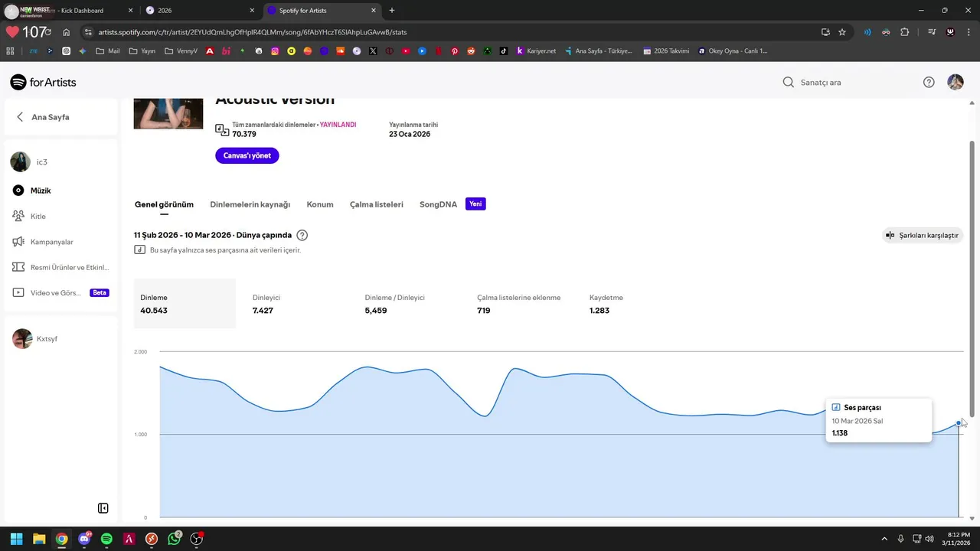Open the Çalma listeleri tab
Viewport: 980px width, 551px height.
[376, 204]
